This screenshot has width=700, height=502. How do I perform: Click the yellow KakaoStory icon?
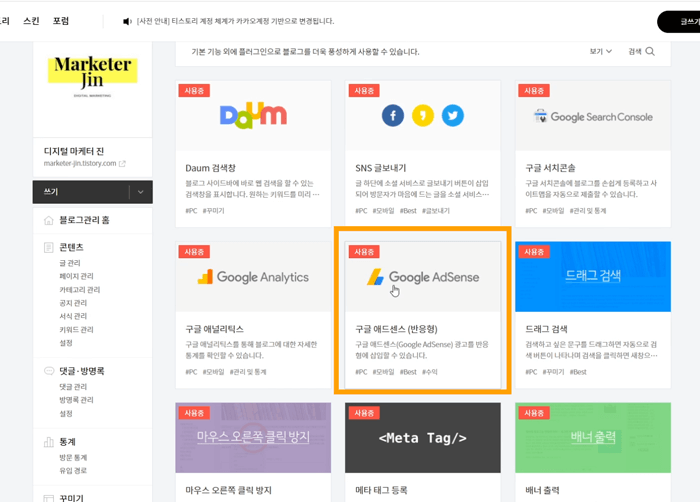(423, 116)
